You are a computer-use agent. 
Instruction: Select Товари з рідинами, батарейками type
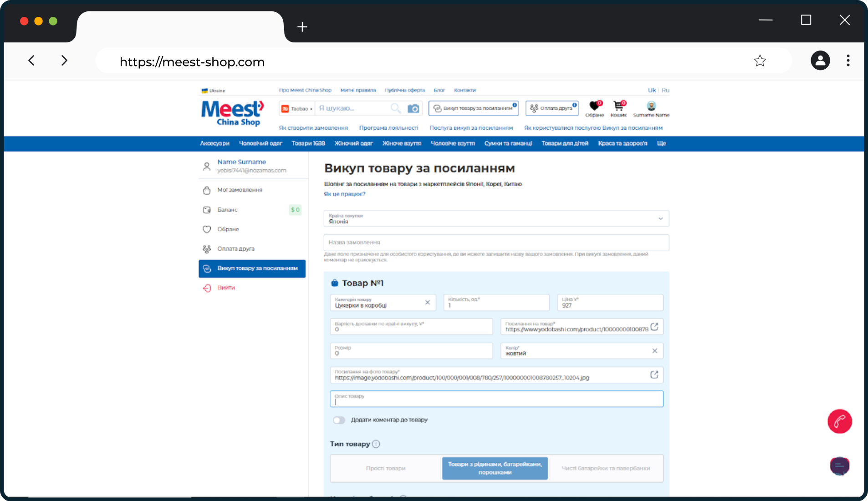click(x=495, y=468)
